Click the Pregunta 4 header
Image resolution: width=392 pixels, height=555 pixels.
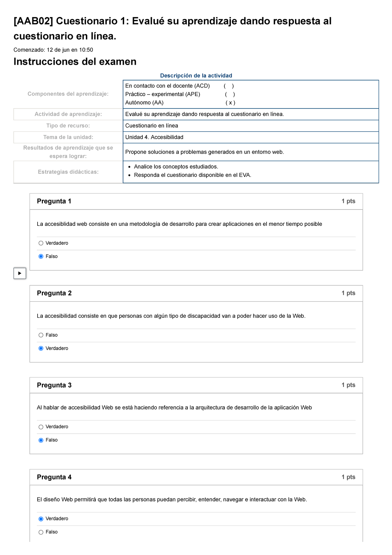coord(55,477)
